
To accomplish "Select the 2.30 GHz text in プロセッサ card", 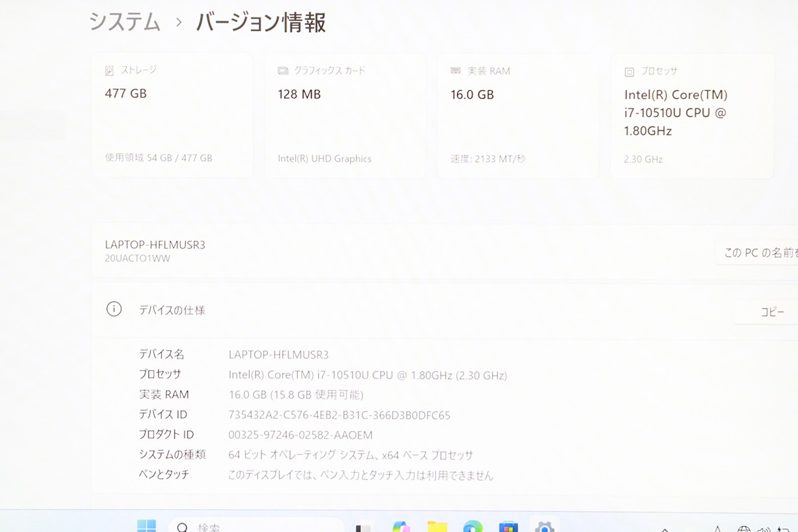I will (643, 160).
